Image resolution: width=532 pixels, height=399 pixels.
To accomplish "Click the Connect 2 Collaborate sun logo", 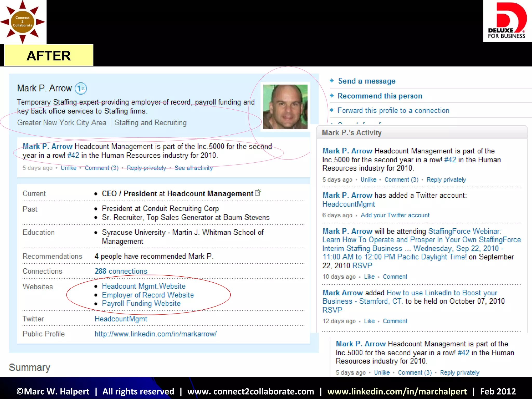I will tap(23, 22).
